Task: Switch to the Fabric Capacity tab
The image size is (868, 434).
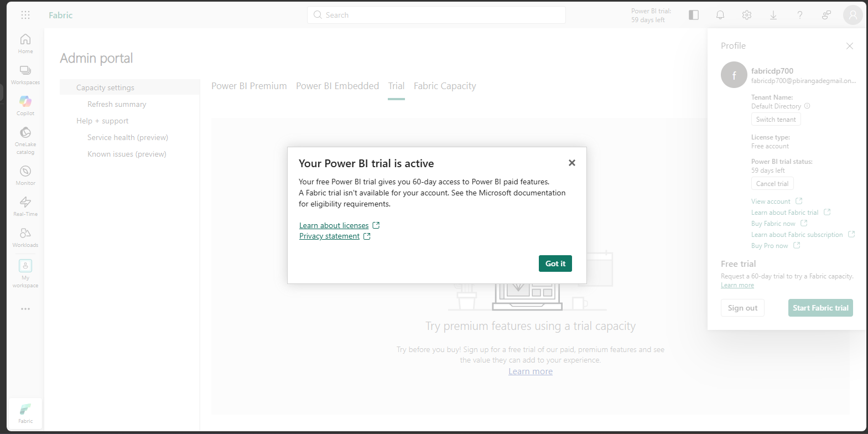Action: [445, 86]
